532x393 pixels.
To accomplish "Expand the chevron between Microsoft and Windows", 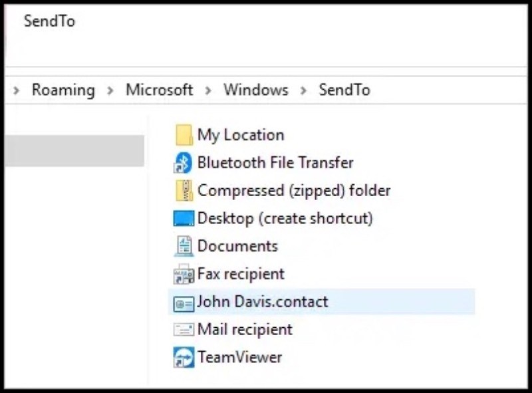I will [208, 90].
